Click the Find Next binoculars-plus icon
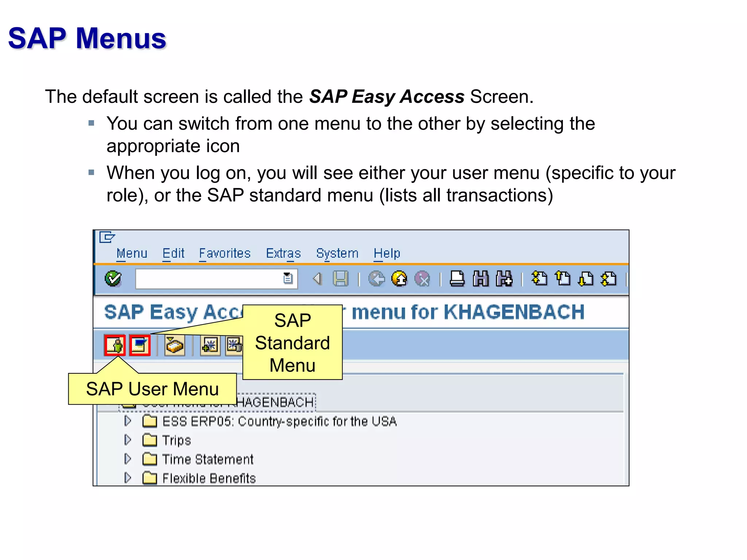 (504, 279)
